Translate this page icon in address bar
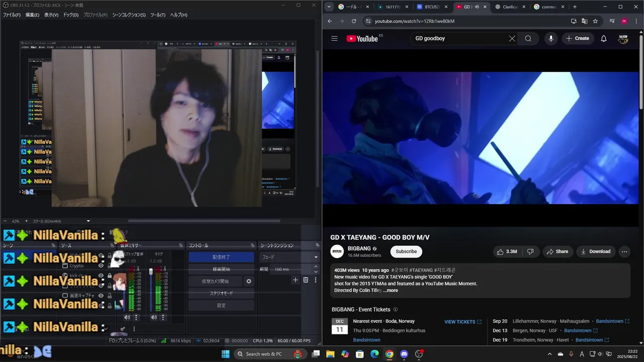Screen dimensions: 644x362 [584, 21]
